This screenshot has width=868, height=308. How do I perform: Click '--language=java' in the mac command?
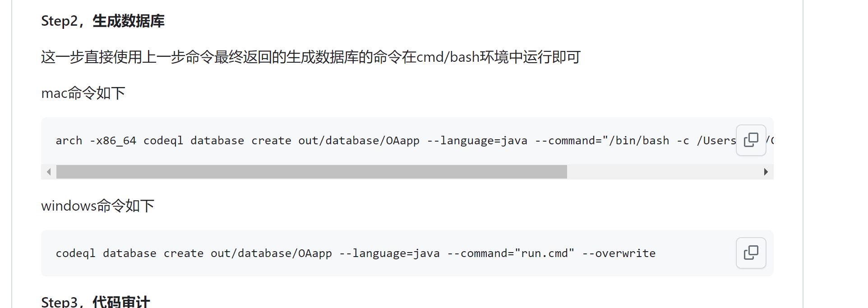click(x=477, y=141)
